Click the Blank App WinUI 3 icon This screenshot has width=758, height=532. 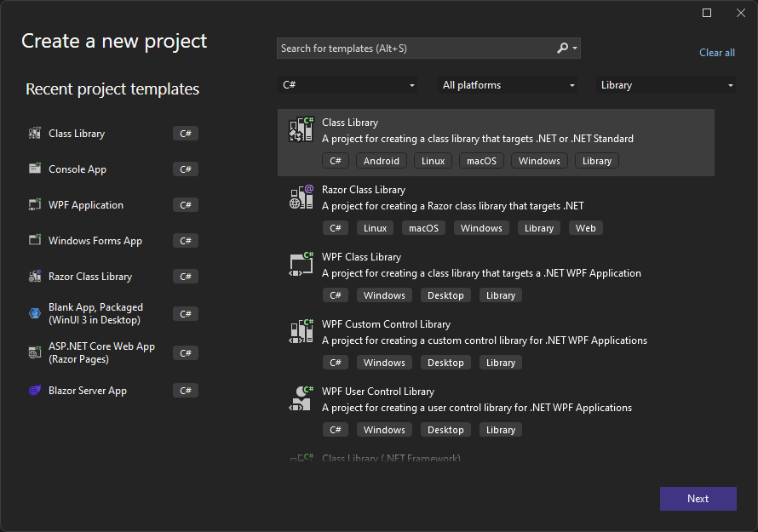click(35, 313)
